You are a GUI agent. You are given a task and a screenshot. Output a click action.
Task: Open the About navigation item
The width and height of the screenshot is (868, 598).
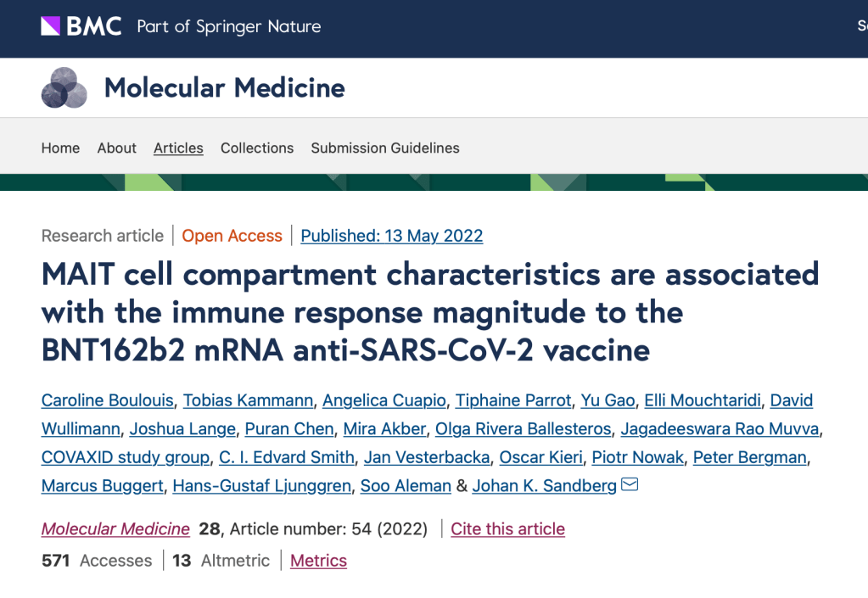(x=116, y=148)
